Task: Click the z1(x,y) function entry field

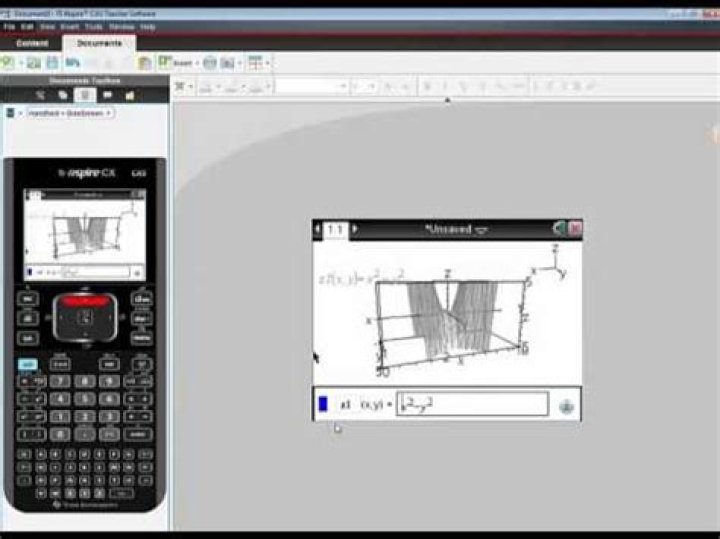Action: (472, 404)
